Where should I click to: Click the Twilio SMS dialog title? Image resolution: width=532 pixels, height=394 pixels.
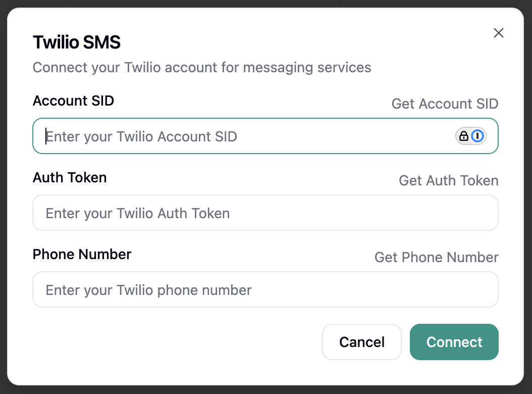coord(76,42)
